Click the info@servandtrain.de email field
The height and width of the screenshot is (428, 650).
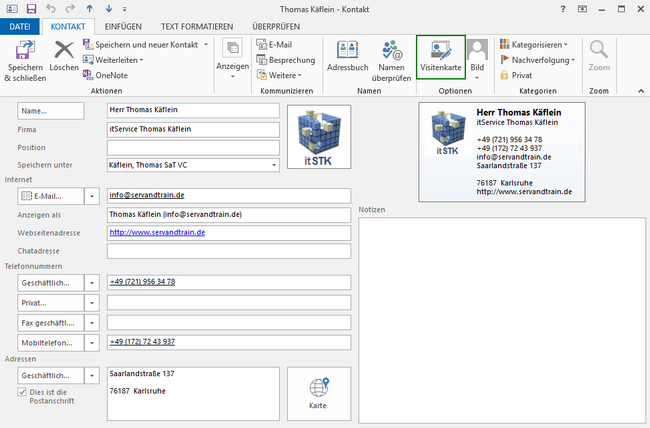tap(229, 196)
